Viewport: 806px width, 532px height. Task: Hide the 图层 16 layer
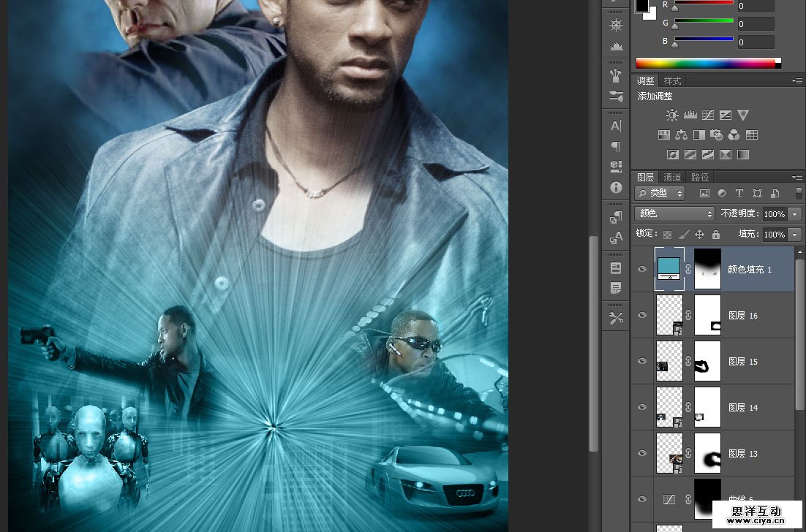click(x=642, y=315)
